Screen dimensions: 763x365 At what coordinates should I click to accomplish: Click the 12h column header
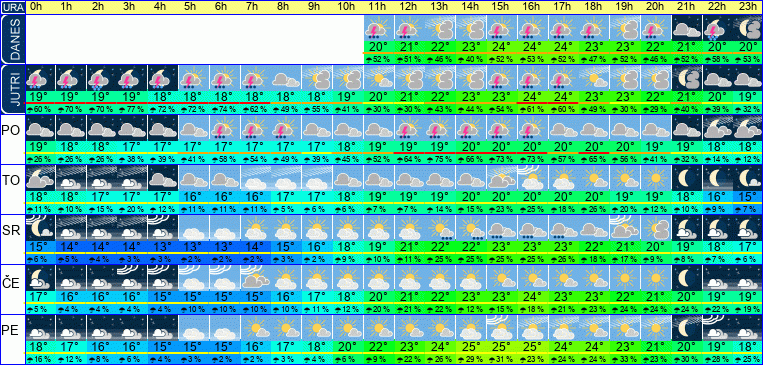[x=409, y=7]
